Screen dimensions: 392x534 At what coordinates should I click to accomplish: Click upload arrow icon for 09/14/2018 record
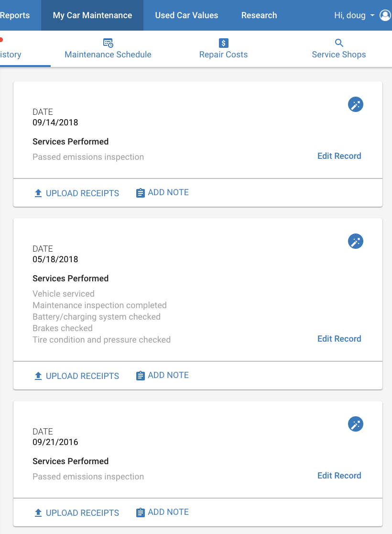pos(38,193)
